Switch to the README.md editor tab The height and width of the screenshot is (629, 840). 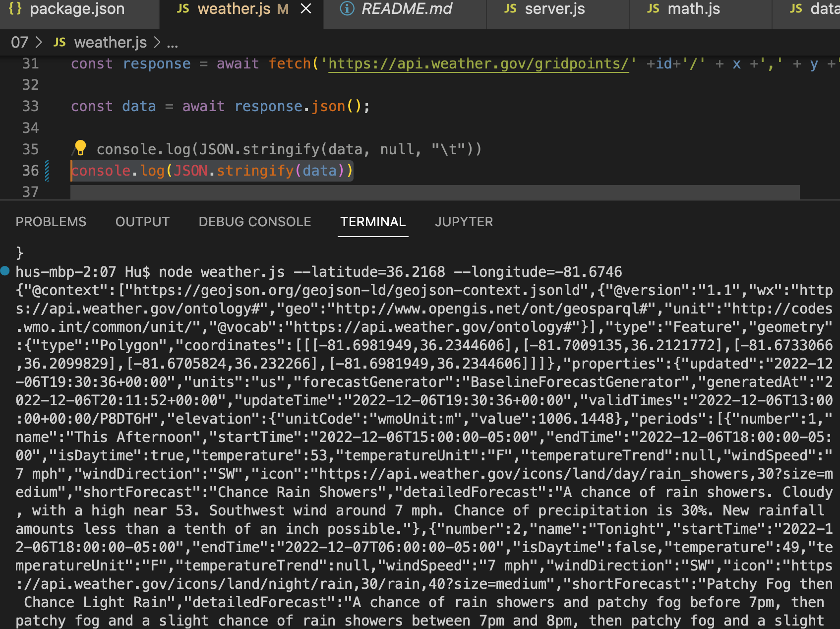click(x=407, y=8)
